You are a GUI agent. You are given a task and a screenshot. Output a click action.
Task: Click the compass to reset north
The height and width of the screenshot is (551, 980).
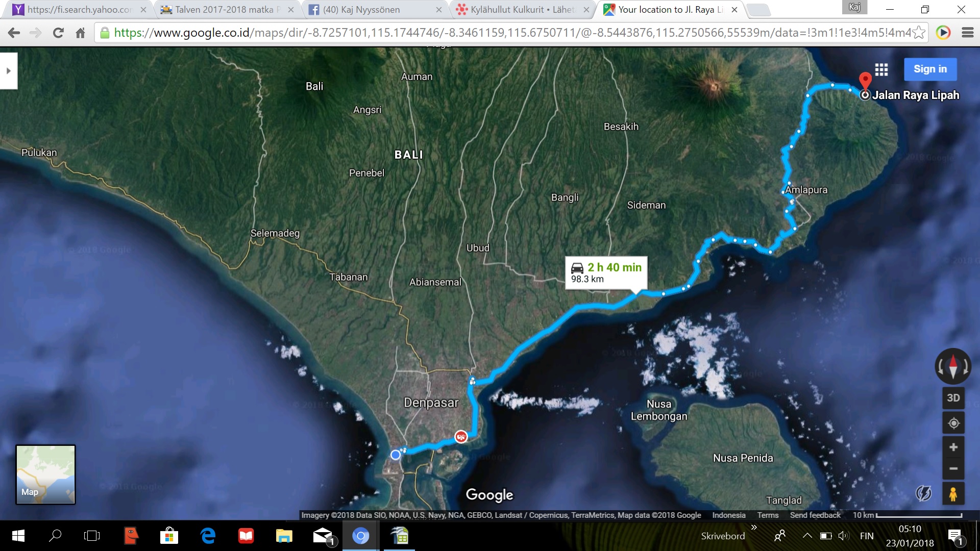point(952,366)
